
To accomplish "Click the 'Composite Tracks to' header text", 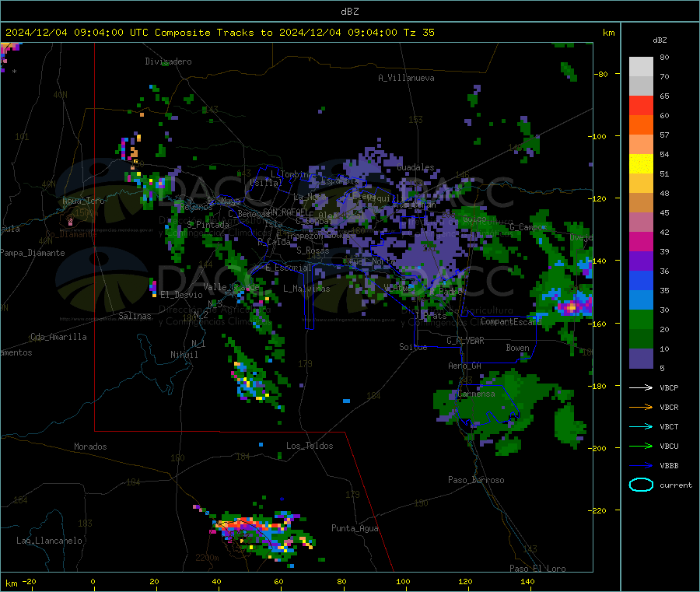I will [213, 33].
